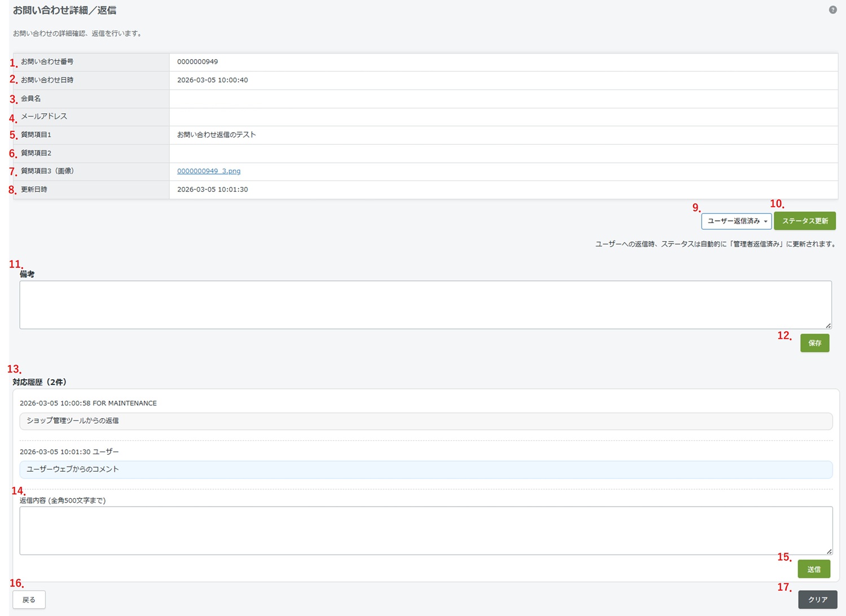The height and width of the screenshot is (616, 846).
Task: Click the 質問項目1 answer お問い合わせ返信のテスト
Action: click(217, 135)
